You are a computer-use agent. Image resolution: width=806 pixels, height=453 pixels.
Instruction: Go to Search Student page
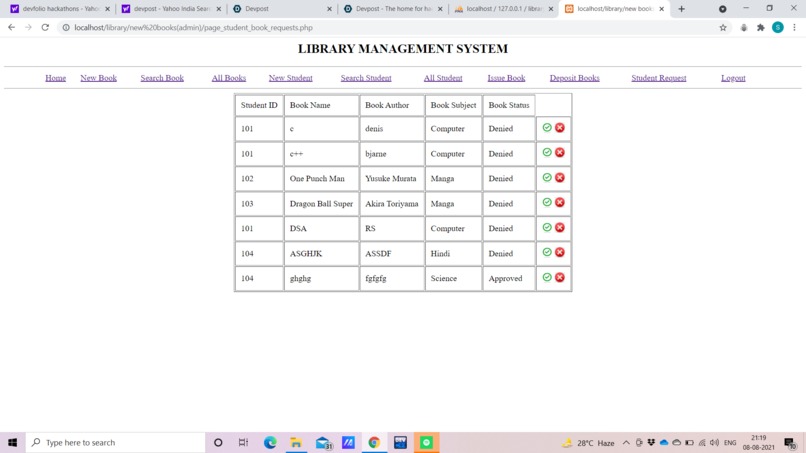366,78
